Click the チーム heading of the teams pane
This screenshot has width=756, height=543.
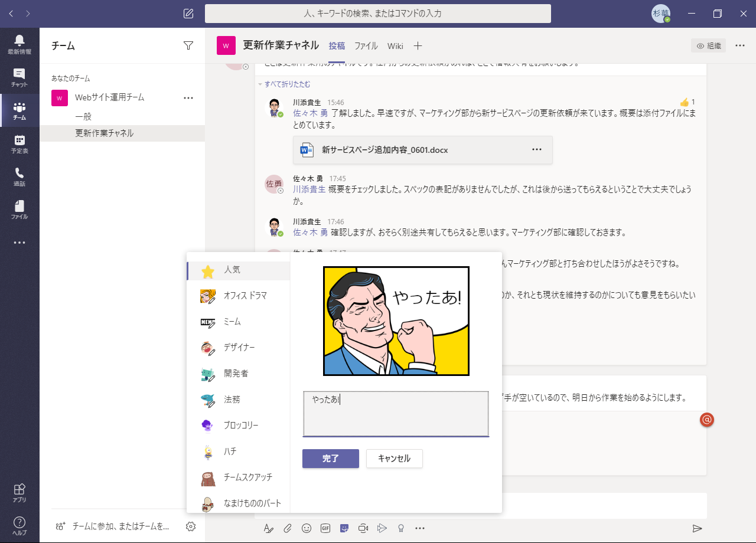(x=63, y=45)
